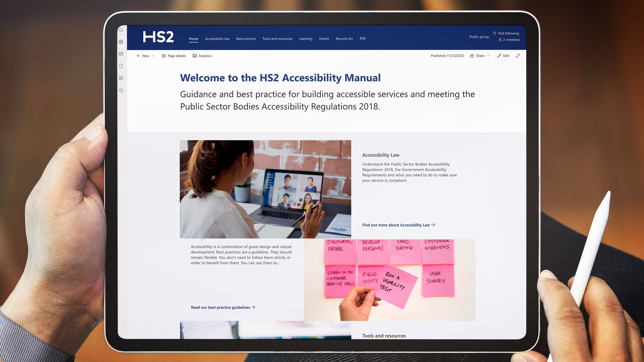Click arrow after Find out more about Accessibility Law

click(433, 225)
